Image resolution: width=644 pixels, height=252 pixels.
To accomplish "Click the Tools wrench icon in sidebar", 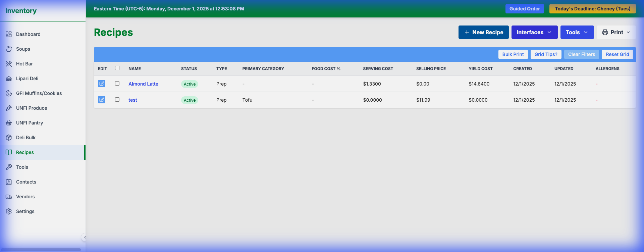I will coord(9,167).
